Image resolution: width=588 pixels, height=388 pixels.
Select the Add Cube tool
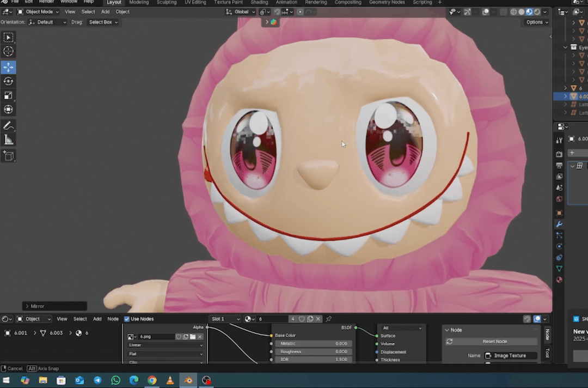9,156
